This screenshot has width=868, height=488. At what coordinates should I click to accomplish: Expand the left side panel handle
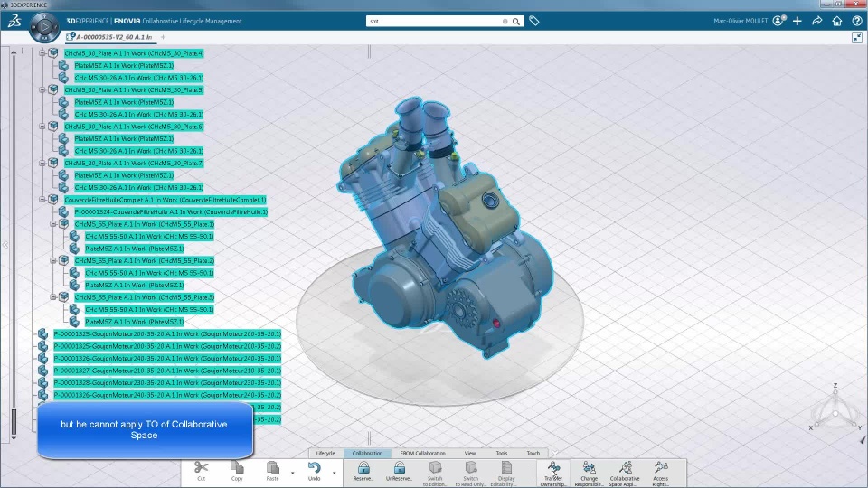[x=5, y=245]
